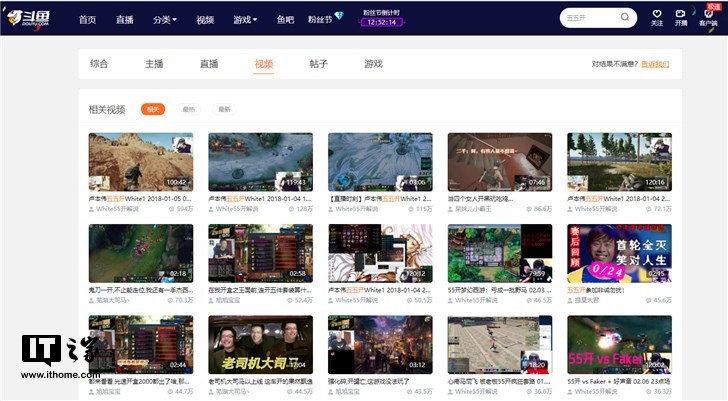Open 直播 in the top navigation bar

(124, 19)
